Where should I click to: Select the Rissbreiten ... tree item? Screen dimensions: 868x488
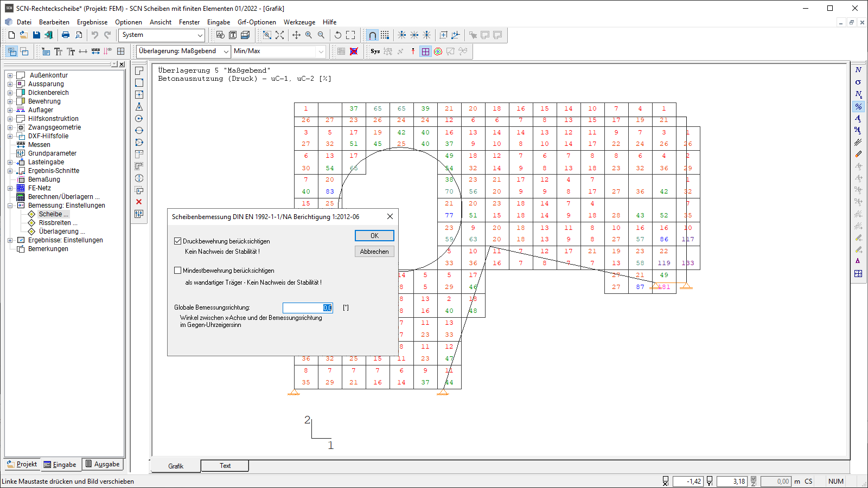[x=58, y=223]
